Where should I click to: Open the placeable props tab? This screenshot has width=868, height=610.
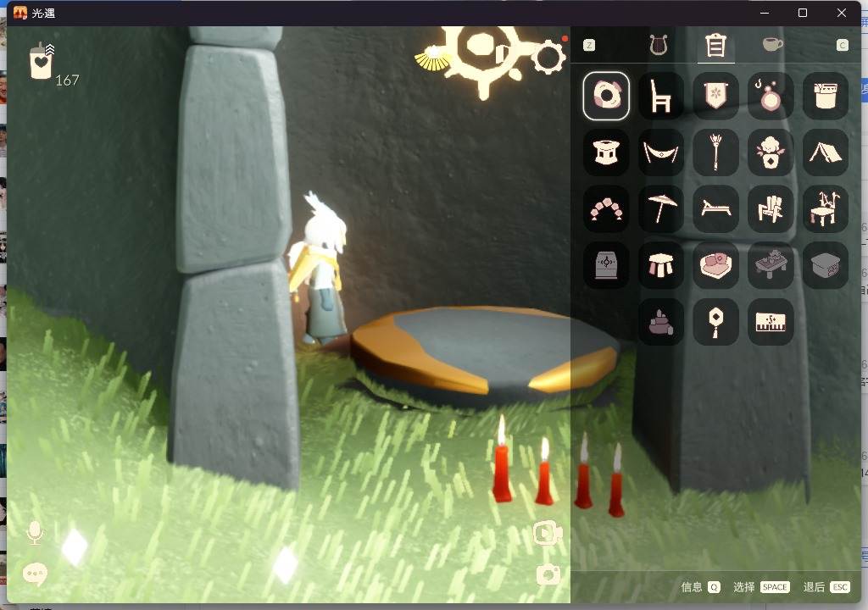[715, 45]
